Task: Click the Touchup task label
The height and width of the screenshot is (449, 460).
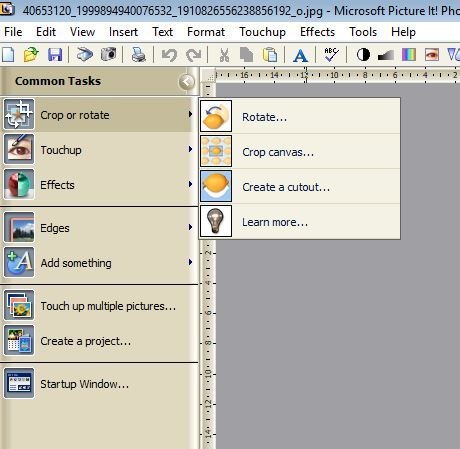Action: pyautogui.click(x=61, y=150)
